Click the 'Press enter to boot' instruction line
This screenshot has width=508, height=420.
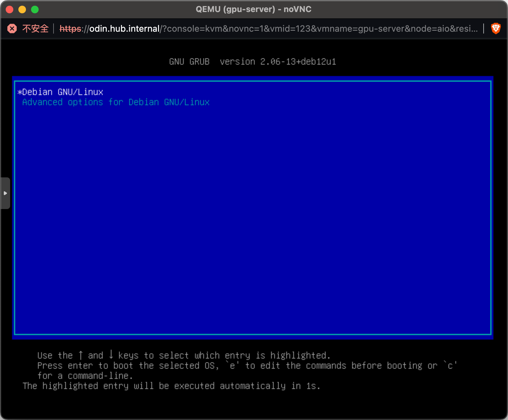click(247, 366)
